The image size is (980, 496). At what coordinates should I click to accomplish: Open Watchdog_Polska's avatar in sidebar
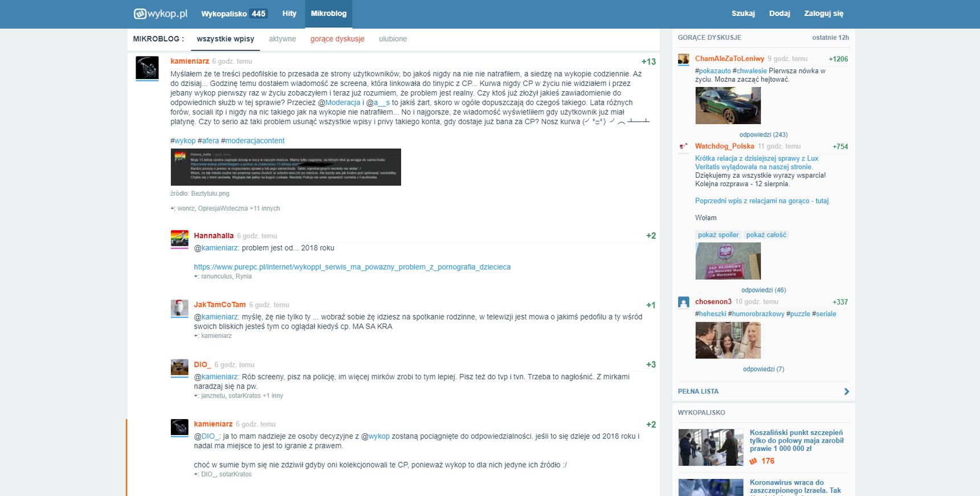click(684, 147)
